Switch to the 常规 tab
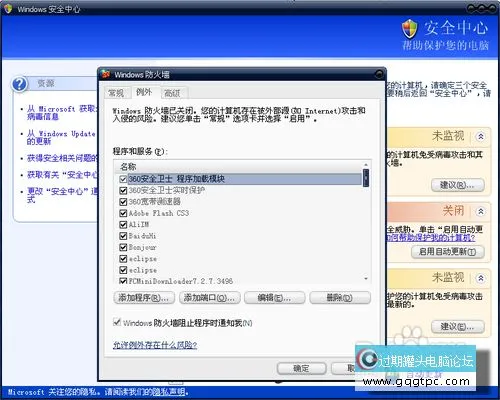This screenshot has width=500, height=400. tap(116, 93)
